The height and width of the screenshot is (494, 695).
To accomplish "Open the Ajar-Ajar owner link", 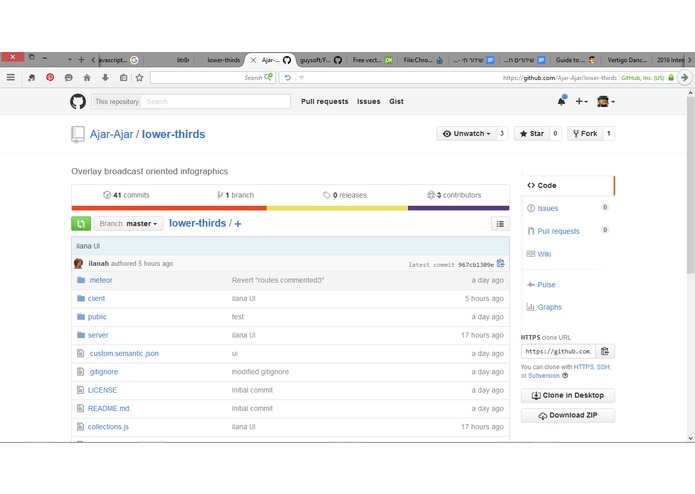I will pyautogui.click(x=111, y=134).
